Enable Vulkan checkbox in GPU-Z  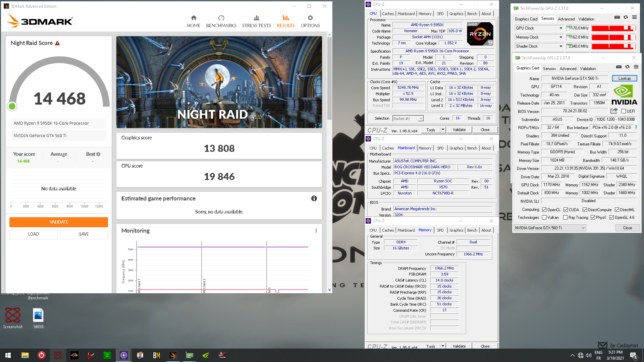[x=544, y=218]
